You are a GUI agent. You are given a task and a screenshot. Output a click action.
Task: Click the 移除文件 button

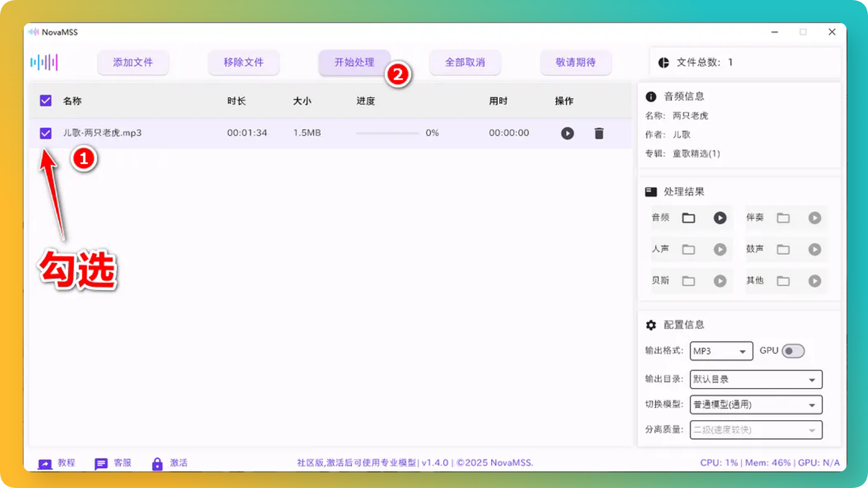(x=244, y=62)
